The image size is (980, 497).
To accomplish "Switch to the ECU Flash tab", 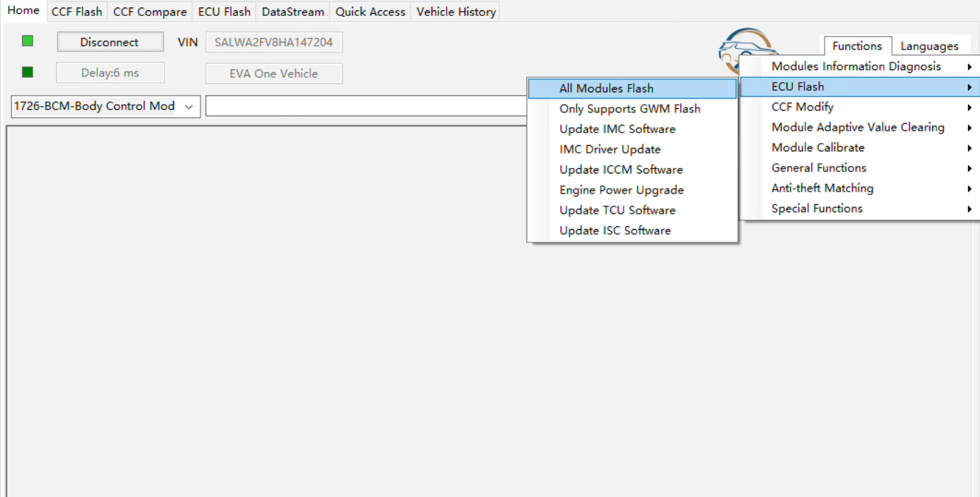I will (224, 12).
